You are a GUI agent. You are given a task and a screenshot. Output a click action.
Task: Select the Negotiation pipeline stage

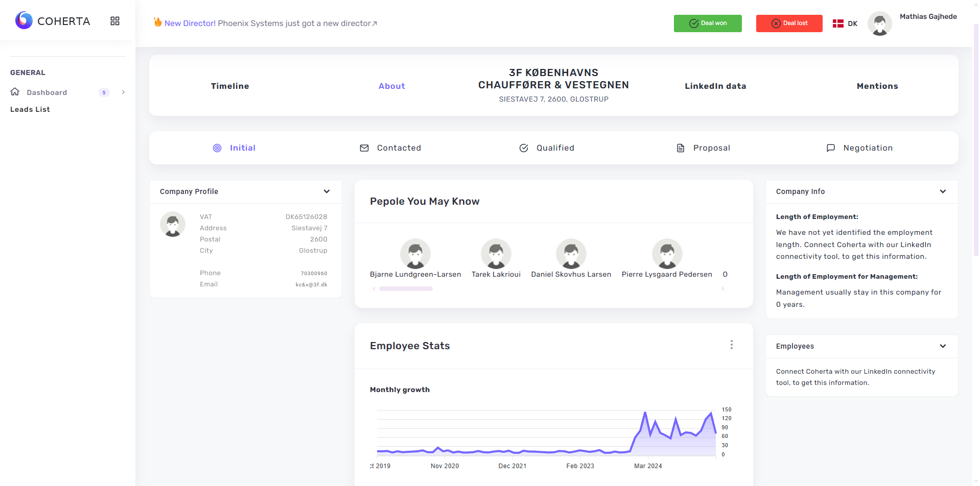pos(859,148)
